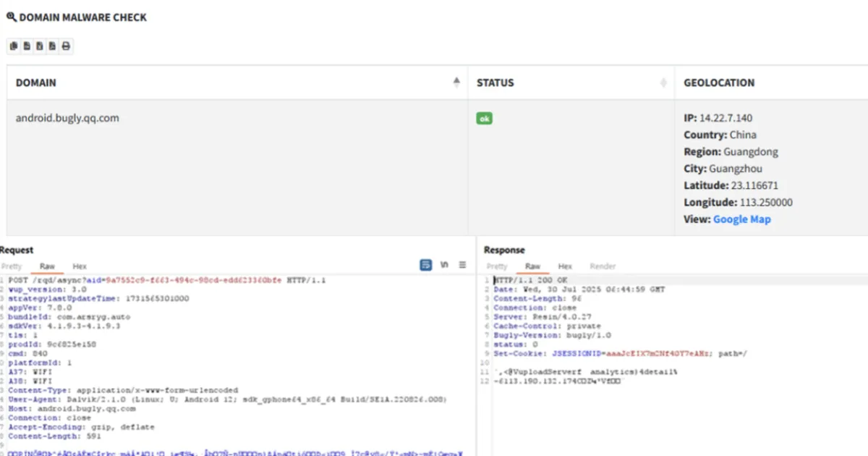Image resolution: width=868 pixels, height=456 pixels.
Task: Click the POST /rqd/async request line
Action: 168,280
